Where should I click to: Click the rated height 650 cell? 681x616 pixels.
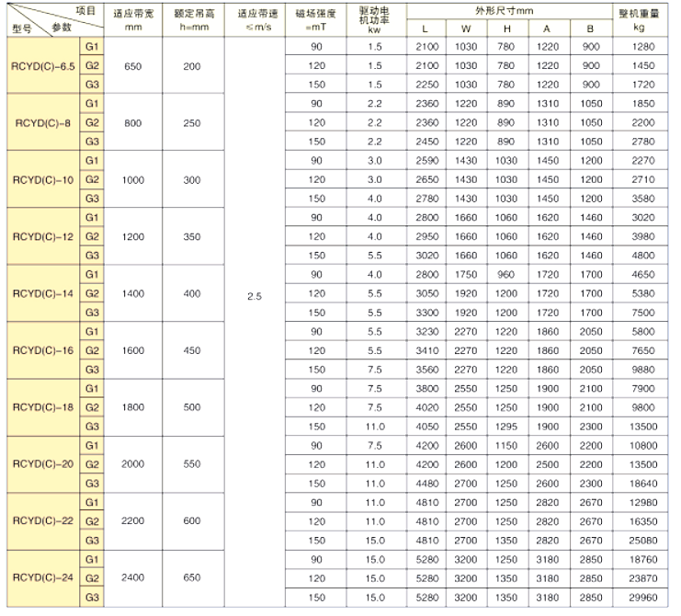pos(191,578)
